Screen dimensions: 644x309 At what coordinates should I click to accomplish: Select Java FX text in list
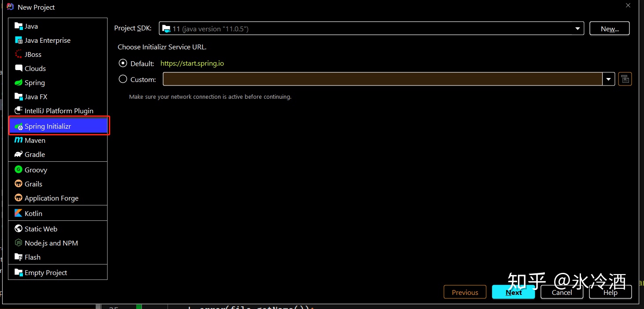coord(36,97)
